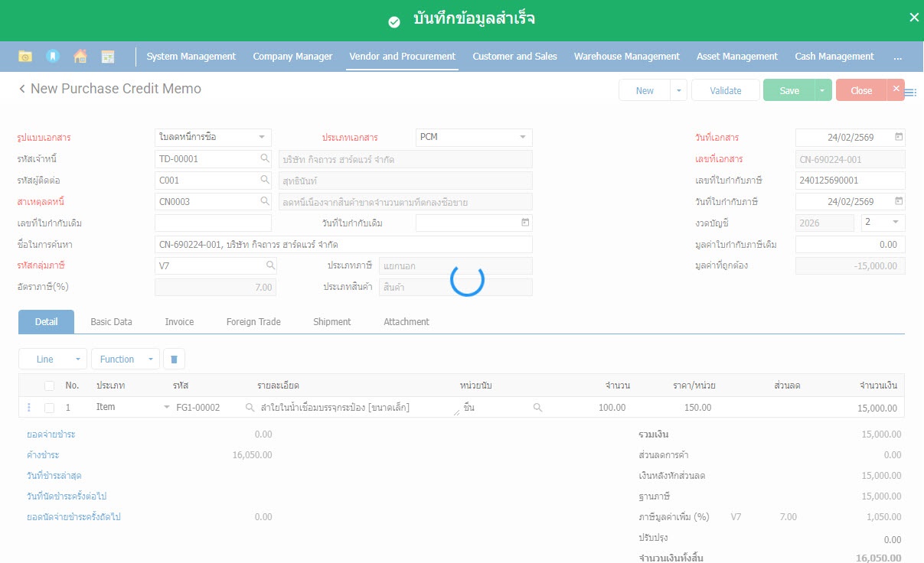The image size is (924, 563).
Task: Click the tax invoice number field
Action: click(850, 181)
